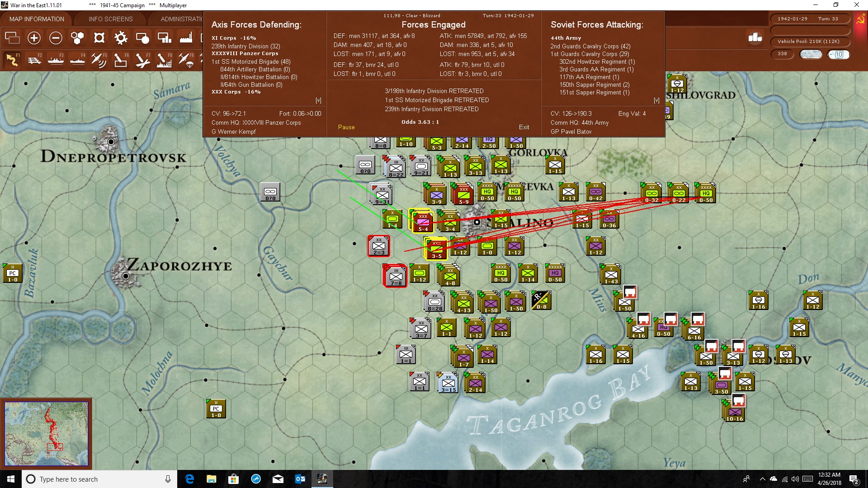The image size is (868, 488).
Task: Select the light-blue 3=15 unit counter
Action: tap(448, 383)
